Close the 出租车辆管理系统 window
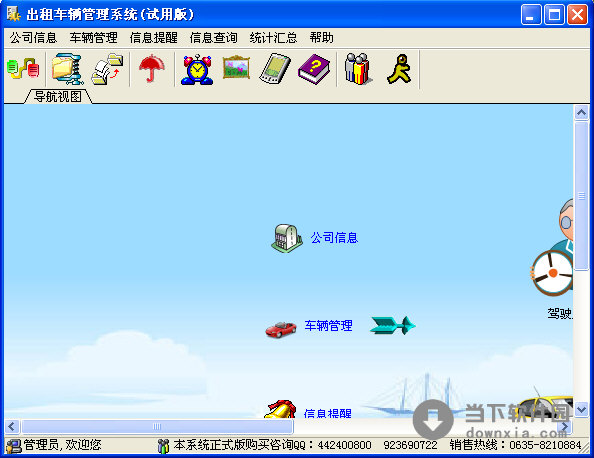 (x=577, y=15)
